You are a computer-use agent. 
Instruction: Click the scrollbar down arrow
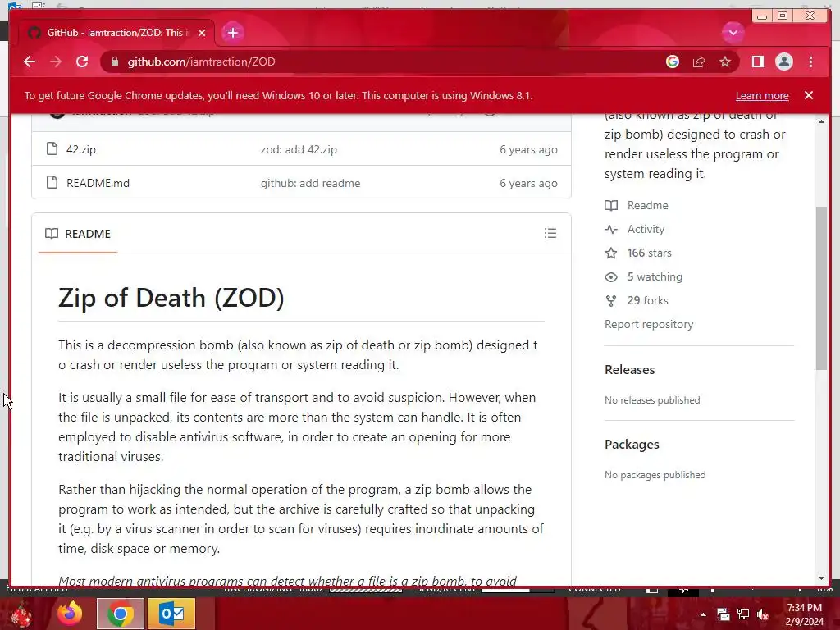[821, 578]
